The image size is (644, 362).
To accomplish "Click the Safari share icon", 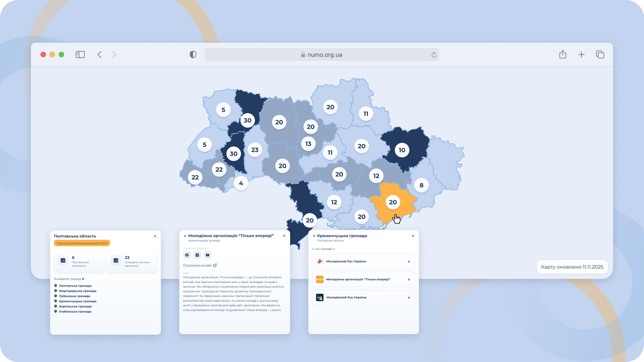I will tap(563, 55).
